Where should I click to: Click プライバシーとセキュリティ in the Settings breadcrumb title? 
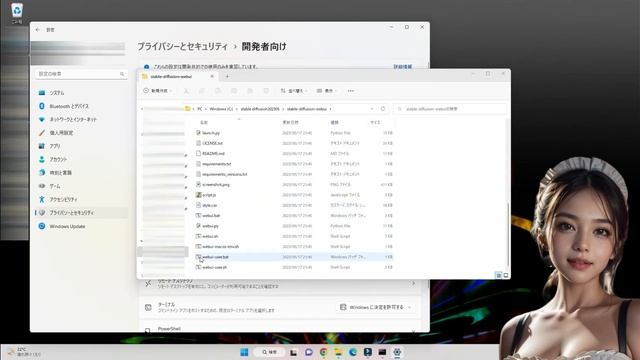coord(182,47)
